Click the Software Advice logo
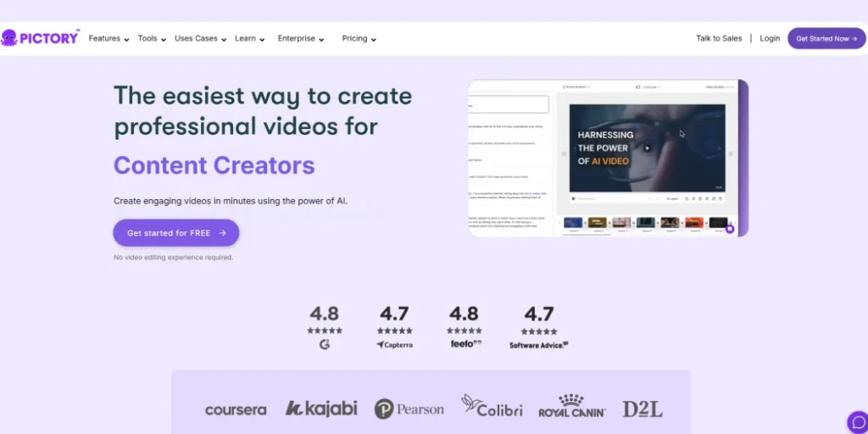The image size is (868, 434). pos(538,345)
